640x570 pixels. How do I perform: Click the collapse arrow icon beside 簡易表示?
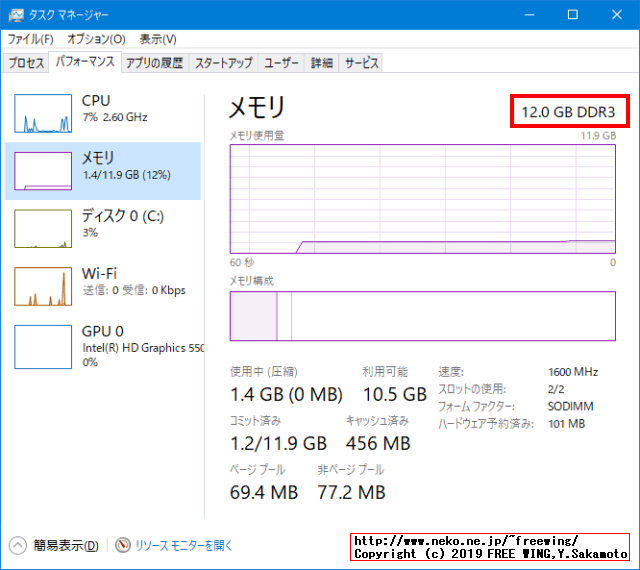click(x=18, y=546)
